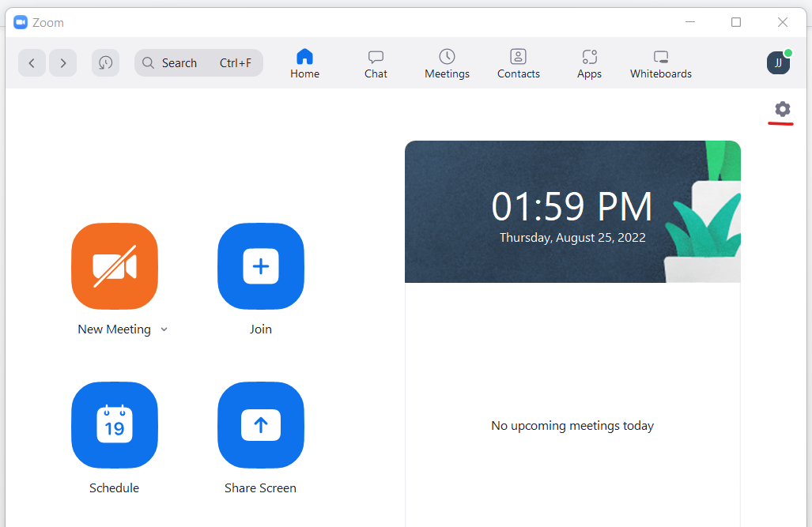Click the Share Screen button
The image size is (812, 527).
[x=260, y=425]
